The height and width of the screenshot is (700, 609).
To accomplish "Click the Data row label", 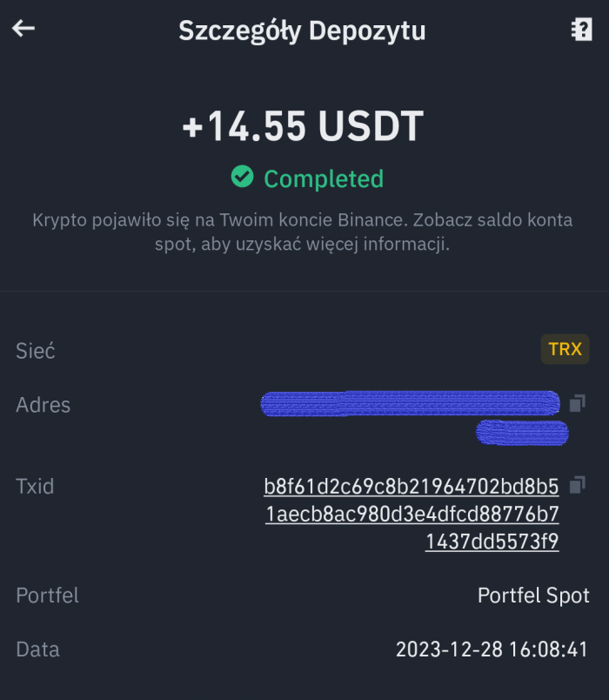I will pyautogui.click(x=37, y=650).
